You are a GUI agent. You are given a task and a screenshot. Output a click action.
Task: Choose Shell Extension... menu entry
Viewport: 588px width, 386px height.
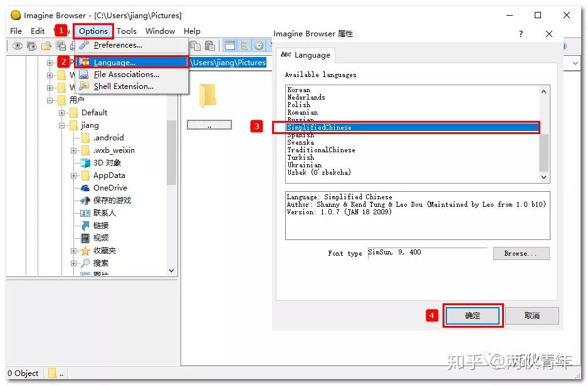tap(132, 86)
